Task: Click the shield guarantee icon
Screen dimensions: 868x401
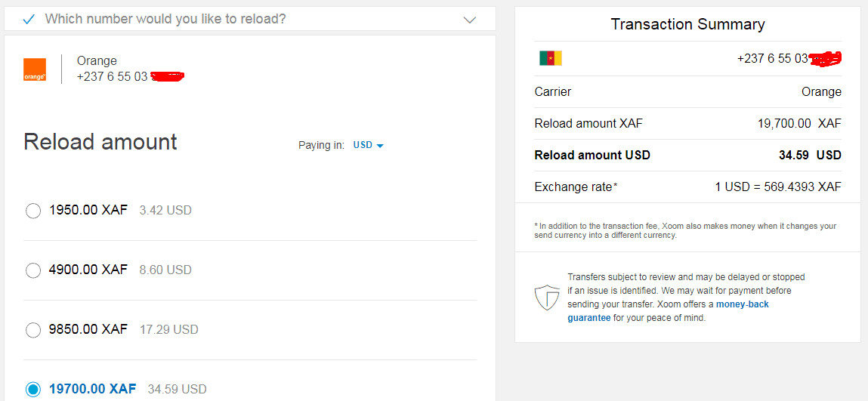Action: pos(545,298)
